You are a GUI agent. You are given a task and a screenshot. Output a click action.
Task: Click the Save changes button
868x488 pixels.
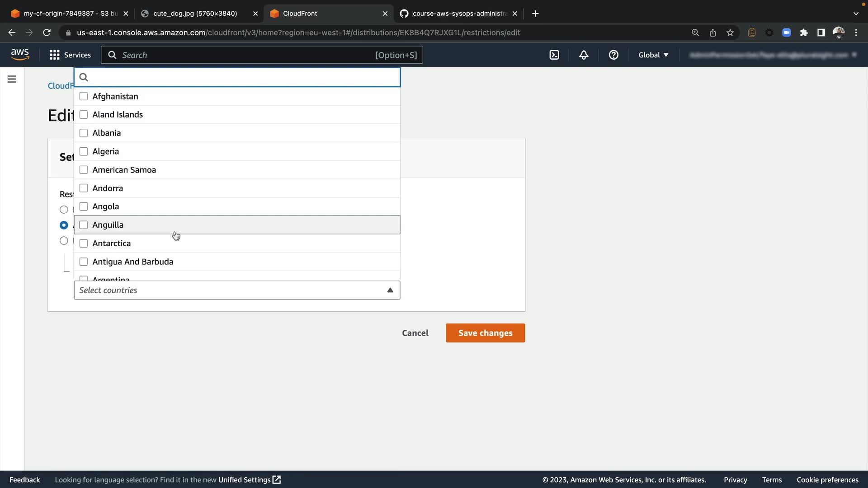pos(485,333)
